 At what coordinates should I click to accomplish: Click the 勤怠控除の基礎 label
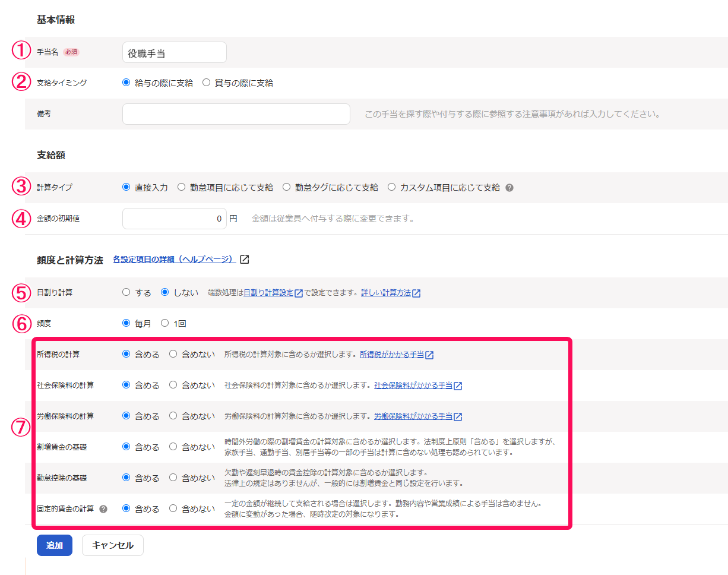pos(62,478)
